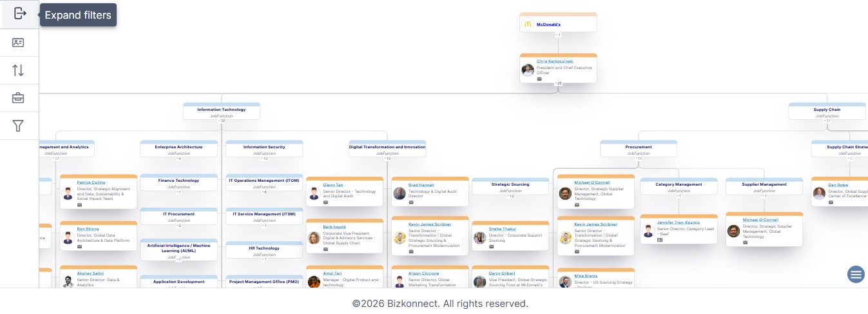Select the HR Technology node title
The image size is (868, 314).
264,248
